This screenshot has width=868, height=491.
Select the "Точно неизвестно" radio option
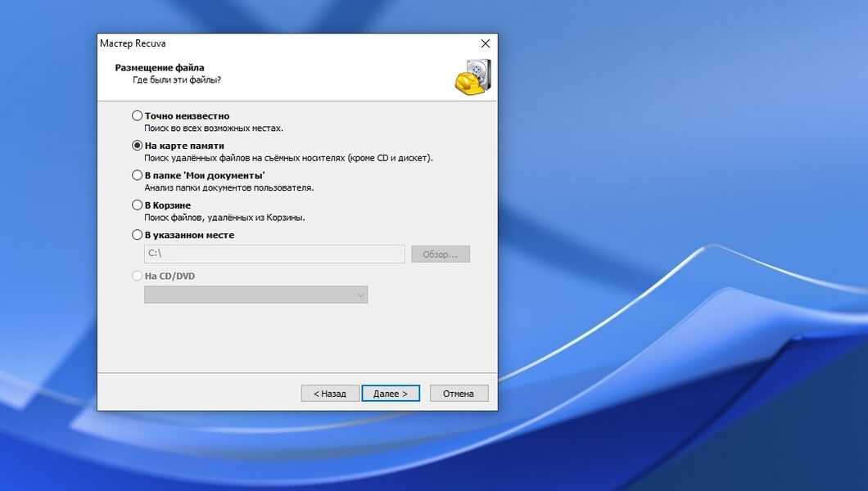point(137,116)
